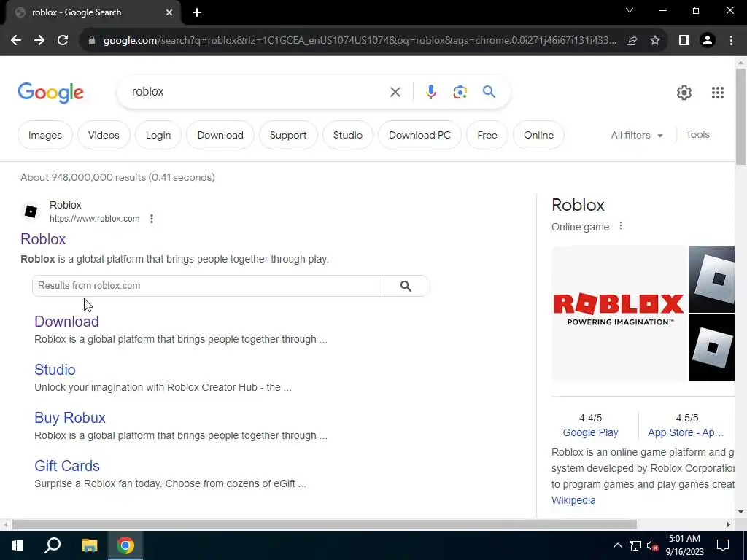
Task: Open the App Store rating link
Action: pos(686,432)
